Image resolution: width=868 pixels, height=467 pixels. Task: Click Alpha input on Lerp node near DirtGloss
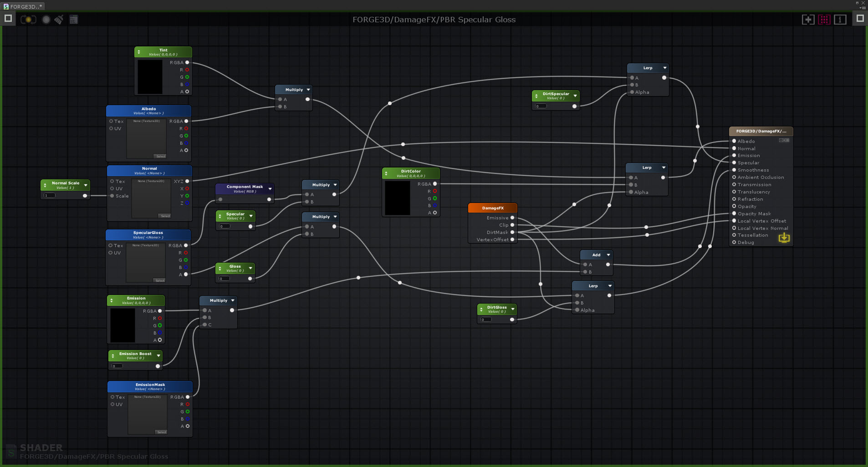tap(577, 310)
